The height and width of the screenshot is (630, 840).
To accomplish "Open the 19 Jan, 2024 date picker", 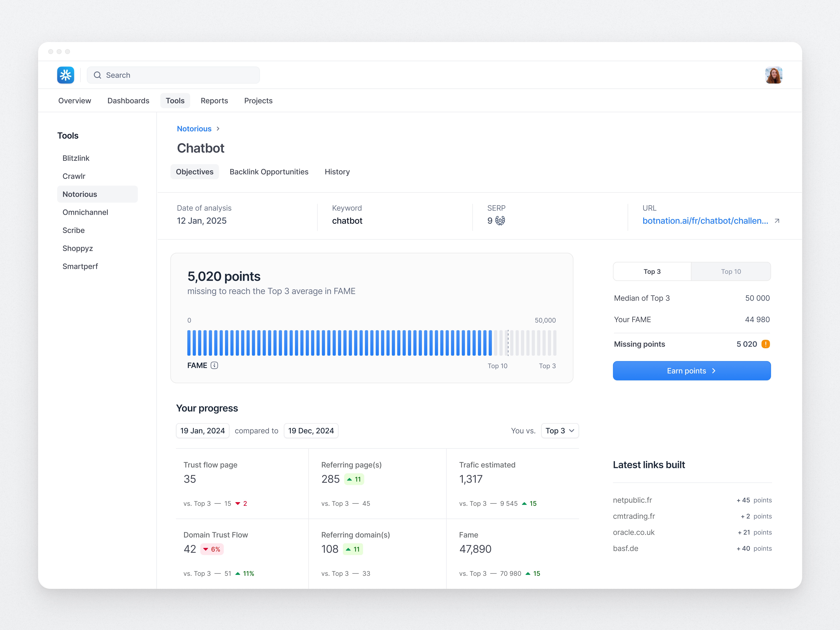I will pyautogui.click(x=203, y=431).
